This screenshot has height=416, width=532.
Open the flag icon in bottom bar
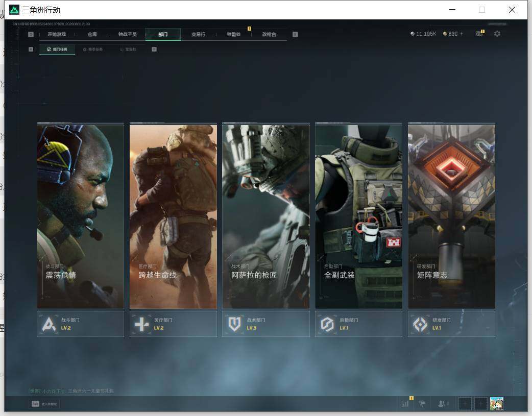point(422,404)
